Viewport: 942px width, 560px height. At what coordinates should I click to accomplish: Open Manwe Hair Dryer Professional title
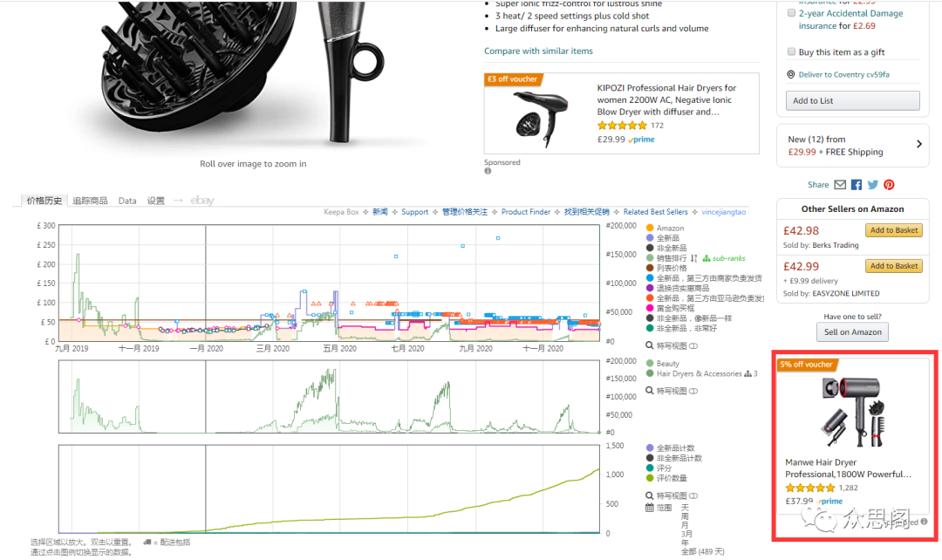tap(849, 468)
